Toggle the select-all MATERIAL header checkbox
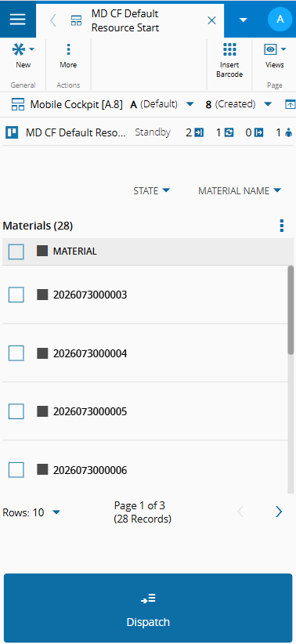Viewport: 296px width, 644px height. [x=16, y=251]
